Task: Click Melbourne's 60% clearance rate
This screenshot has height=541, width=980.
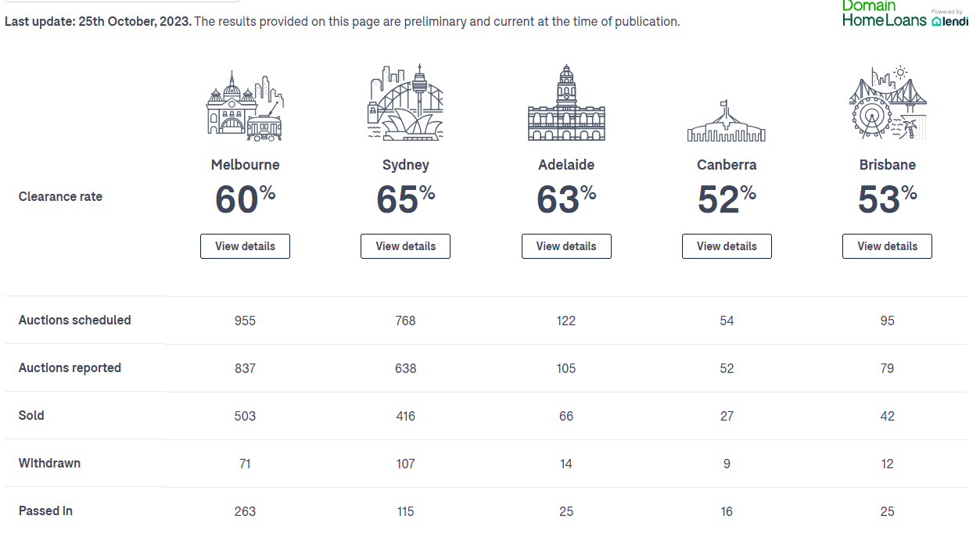Action: point(245,199)
